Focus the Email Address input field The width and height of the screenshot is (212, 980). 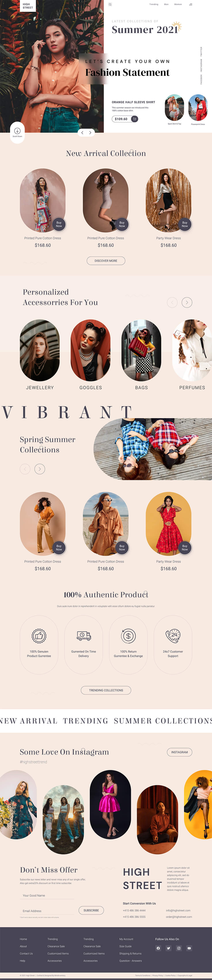(x=47, y=911)
